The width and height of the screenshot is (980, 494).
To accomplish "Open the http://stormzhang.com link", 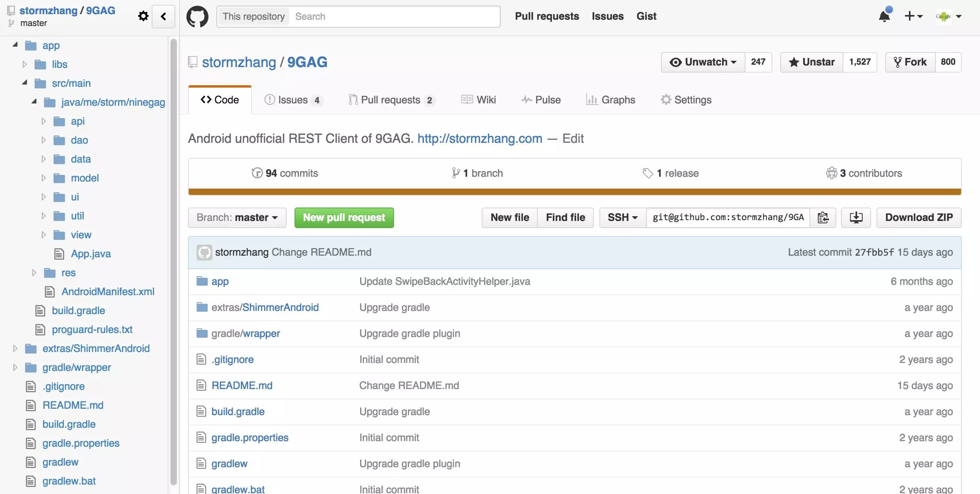I will (x=480, y=138).
